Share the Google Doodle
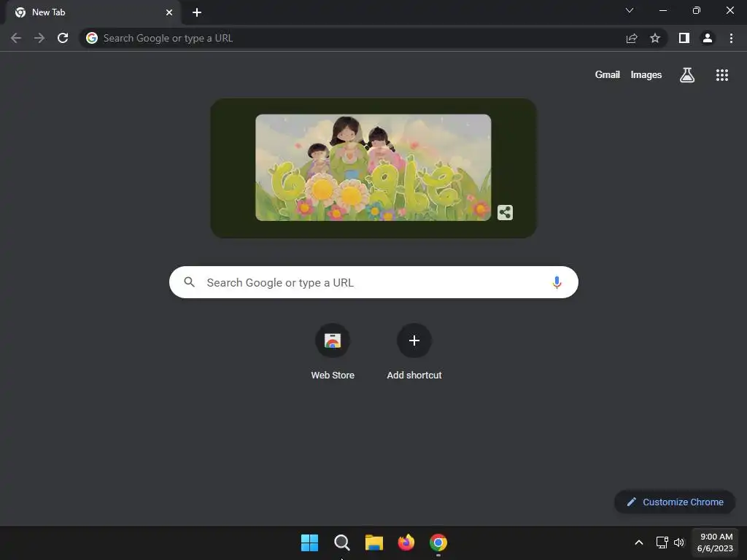The width and height of the screenshot is (747, 560). [505, 212]
